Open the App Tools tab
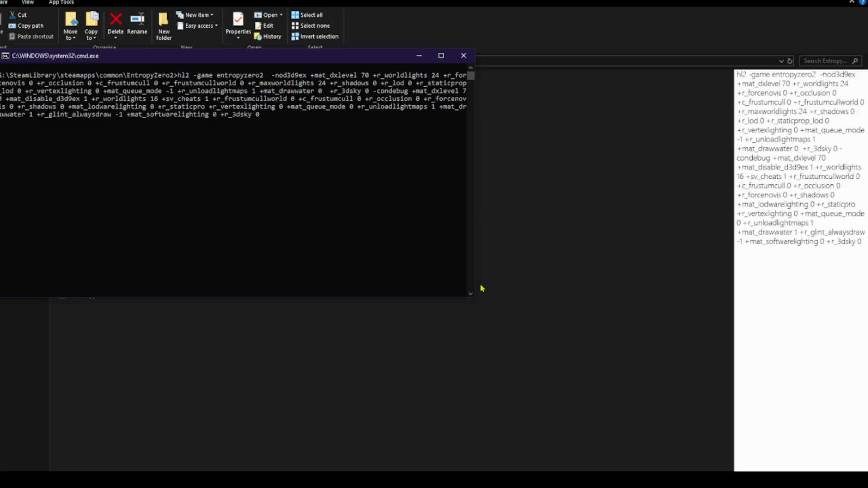The image size is (868, 488). 61,2
